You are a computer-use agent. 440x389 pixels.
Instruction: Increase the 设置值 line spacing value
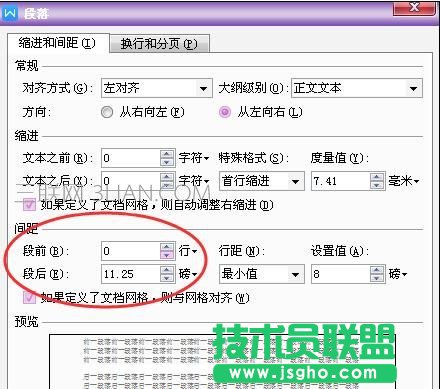pyautogui.click(x=377, y=270)
